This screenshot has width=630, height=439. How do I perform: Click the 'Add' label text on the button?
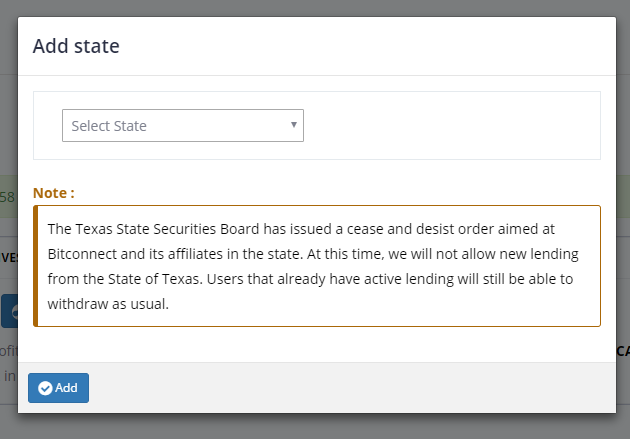(67, 388)
